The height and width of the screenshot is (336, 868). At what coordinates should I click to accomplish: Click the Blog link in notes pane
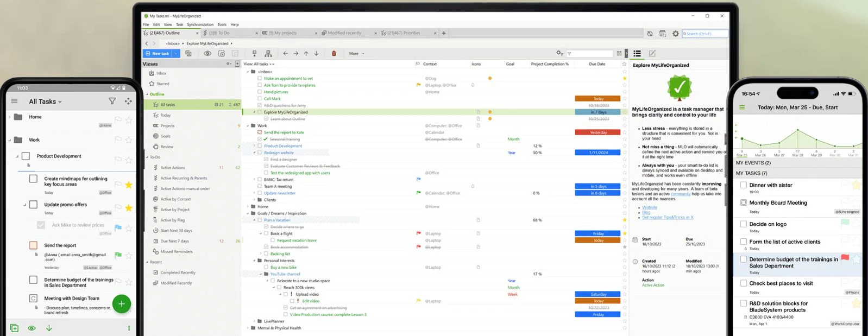(646, 212)
